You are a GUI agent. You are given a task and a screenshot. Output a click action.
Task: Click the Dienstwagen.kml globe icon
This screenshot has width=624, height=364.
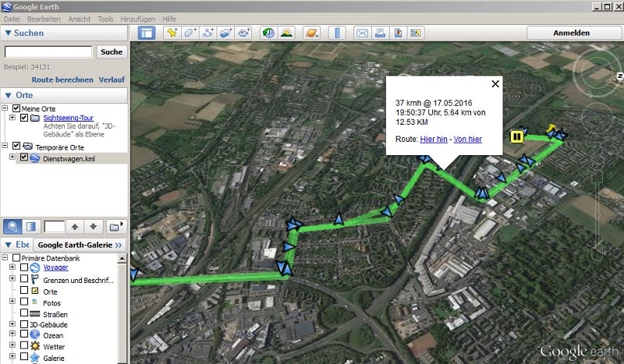[35, 158]
